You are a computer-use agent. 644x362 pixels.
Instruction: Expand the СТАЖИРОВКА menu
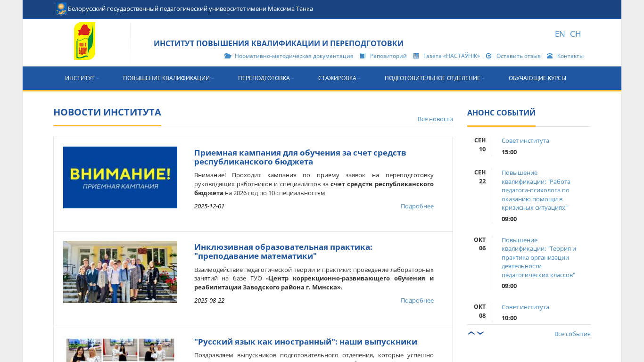(339, 78)
